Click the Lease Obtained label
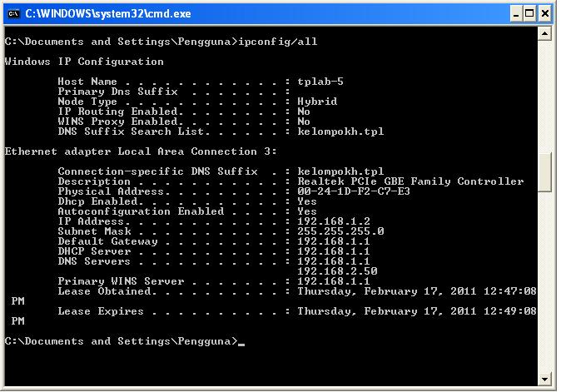This screenshot has height=392, width=566. [x=105, y=291]
